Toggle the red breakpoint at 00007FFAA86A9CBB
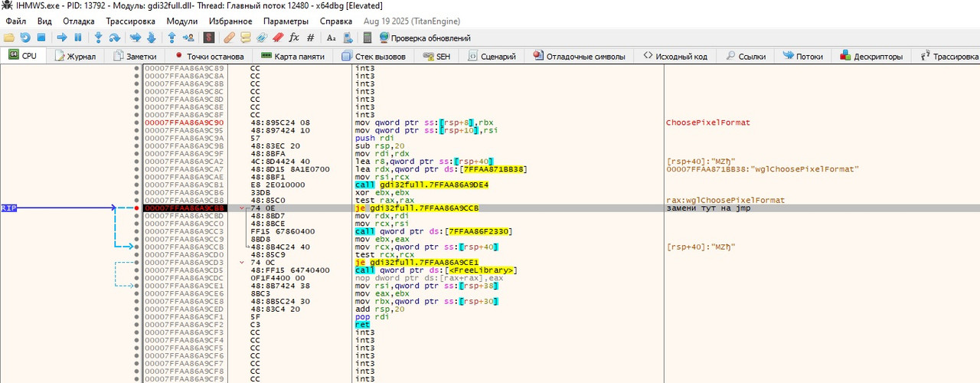The image size is (980, 383). point(137,208)
